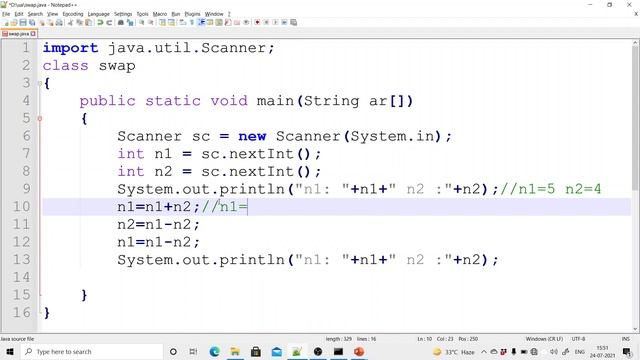Redo edit with the toolbar arrow
This screenshot has height=360, width=640.
(109, 22)
